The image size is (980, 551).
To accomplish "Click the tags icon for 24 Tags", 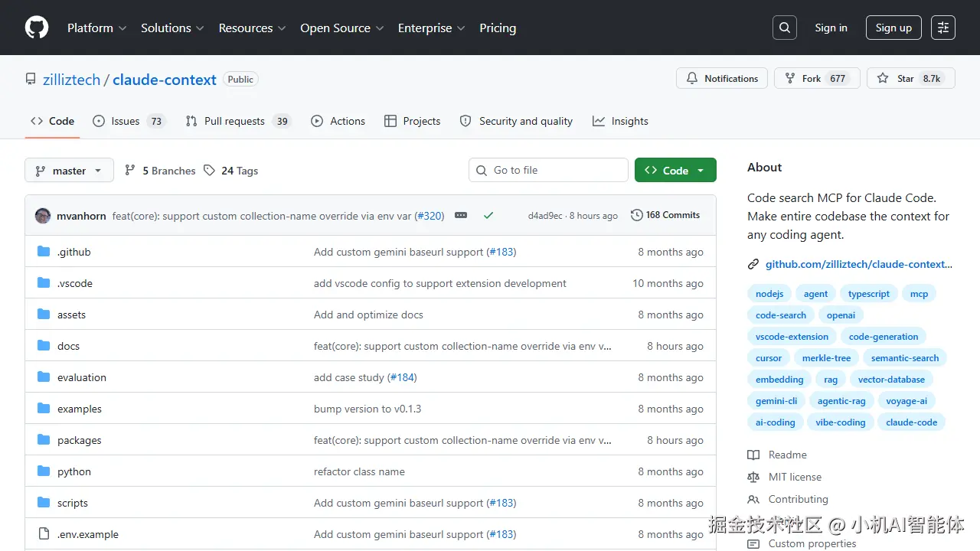I will click(x=210, y=171).
